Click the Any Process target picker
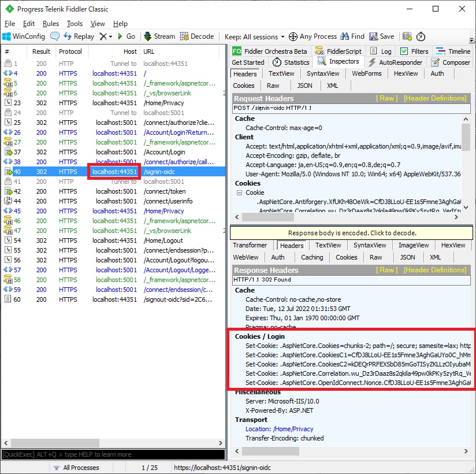This screenshot has height=474, width=476. click(313, 36)
